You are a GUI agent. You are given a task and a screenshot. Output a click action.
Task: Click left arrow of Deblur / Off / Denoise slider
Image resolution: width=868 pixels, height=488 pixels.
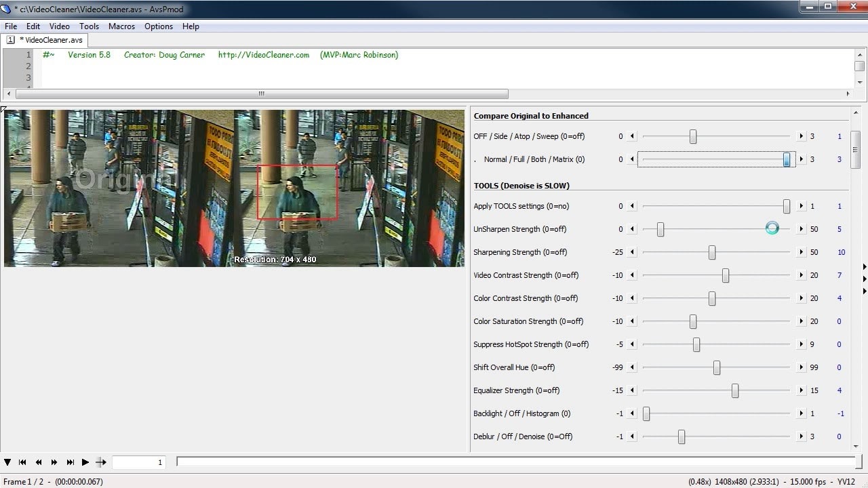coord(633,436)
